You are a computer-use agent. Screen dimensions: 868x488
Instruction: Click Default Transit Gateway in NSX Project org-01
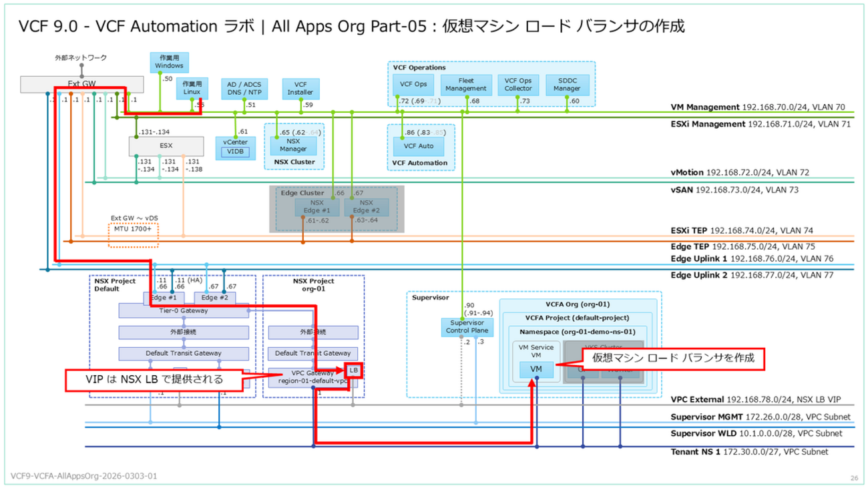click(x=312, y=353)
